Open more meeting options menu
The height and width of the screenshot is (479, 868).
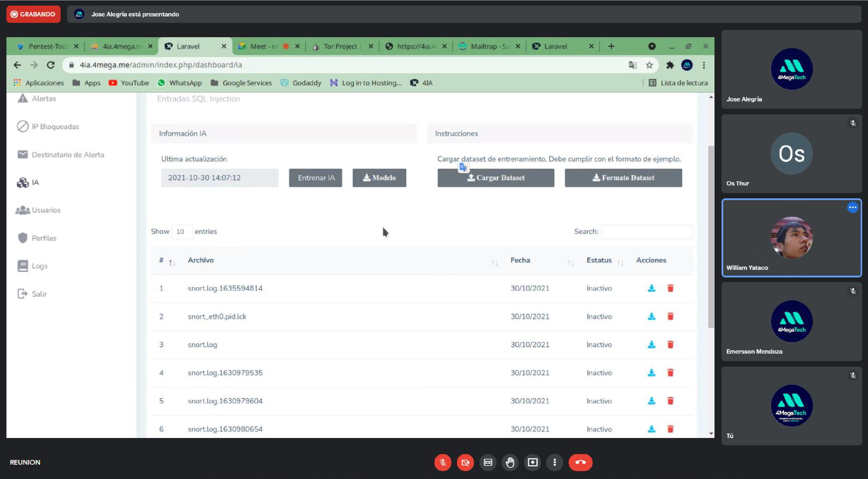pos(555,463)
